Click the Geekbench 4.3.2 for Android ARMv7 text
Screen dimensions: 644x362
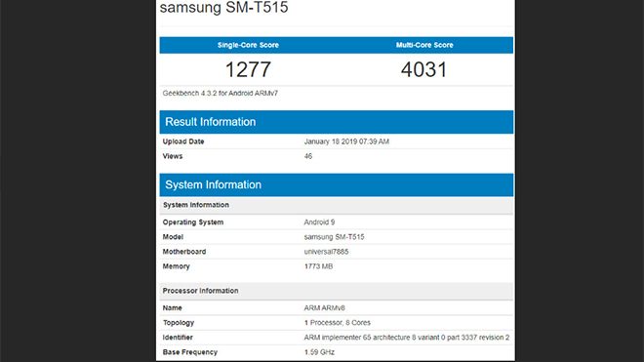(221, 94)
